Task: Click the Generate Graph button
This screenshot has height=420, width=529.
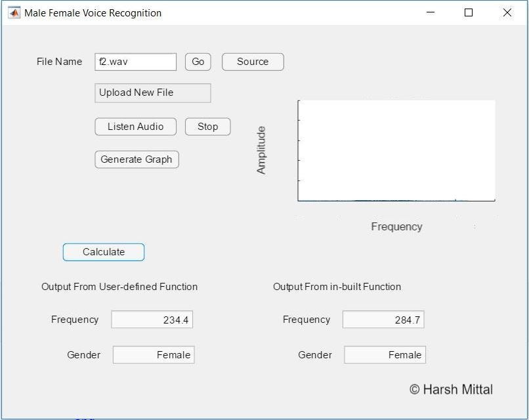Action: click(x=137, y=159)
